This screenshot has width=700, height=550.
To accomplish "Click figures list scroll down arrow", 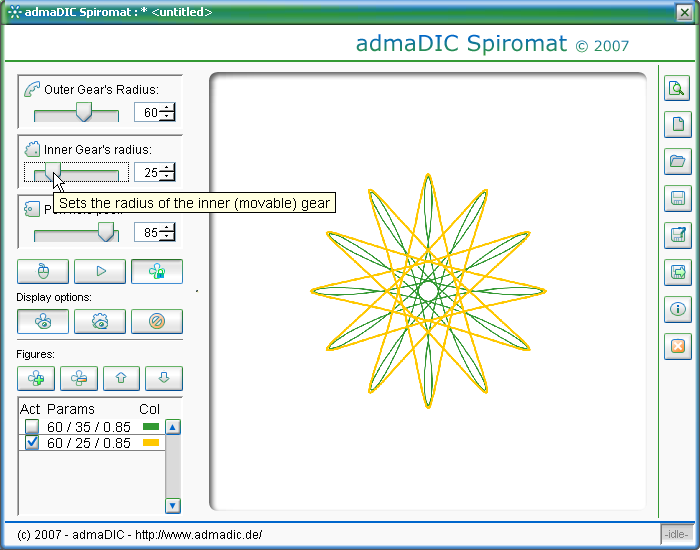I will tap(173, 506).
